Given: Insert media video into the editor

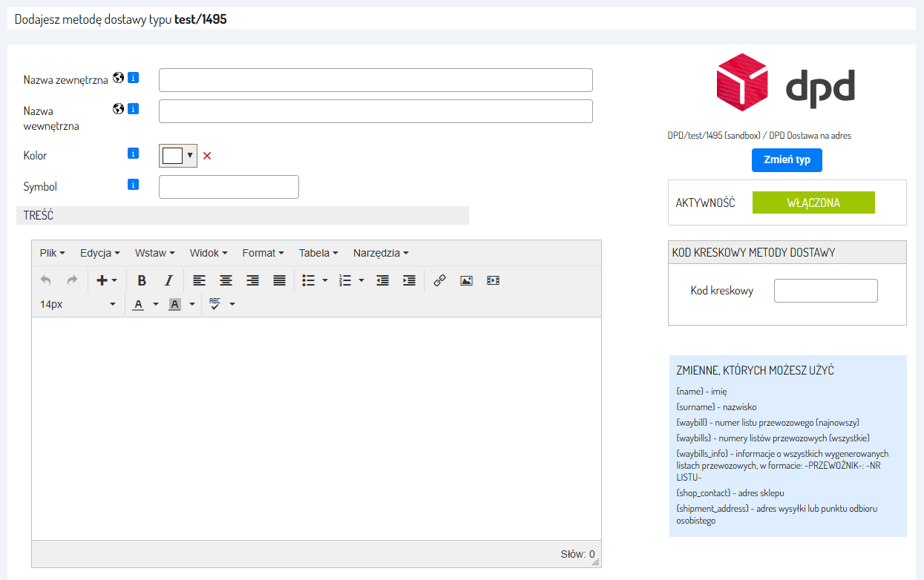Looking at the screenshot, I should coord(493,280).
